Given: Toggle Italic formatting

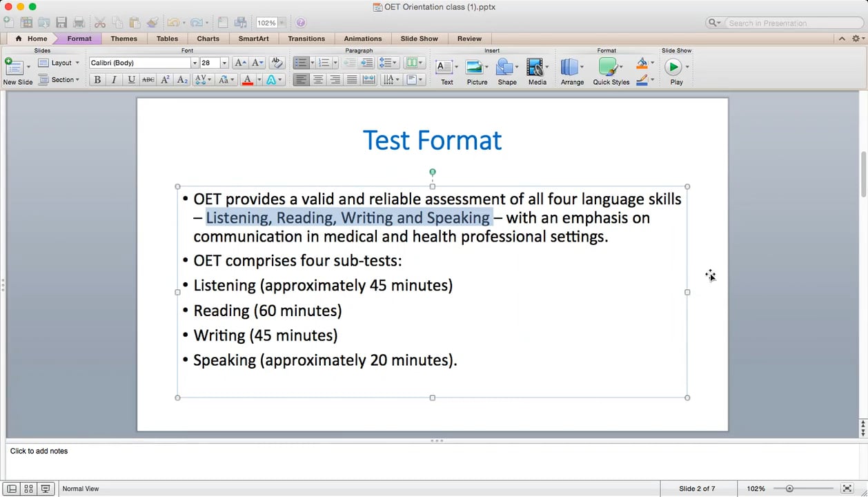Looking at the screenshot, I should (x=114, y=80).
